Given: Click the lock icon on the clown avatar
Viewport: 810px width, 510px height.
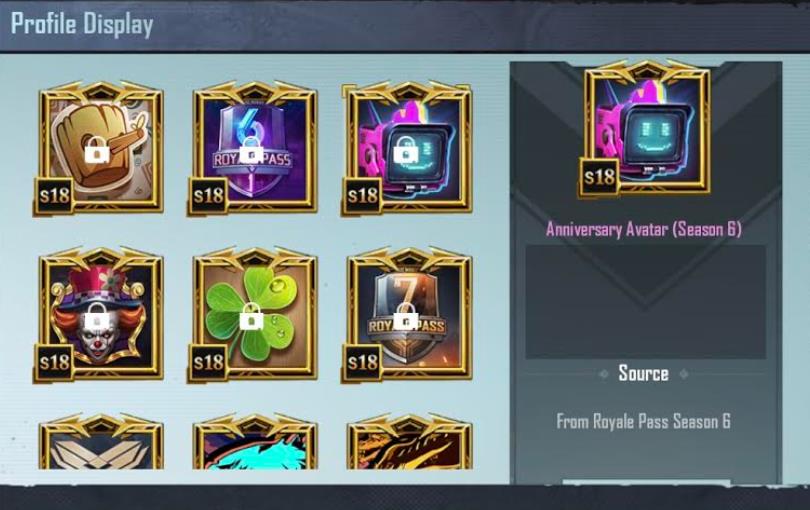Looking at the screenshot, I should pos(97,316).
